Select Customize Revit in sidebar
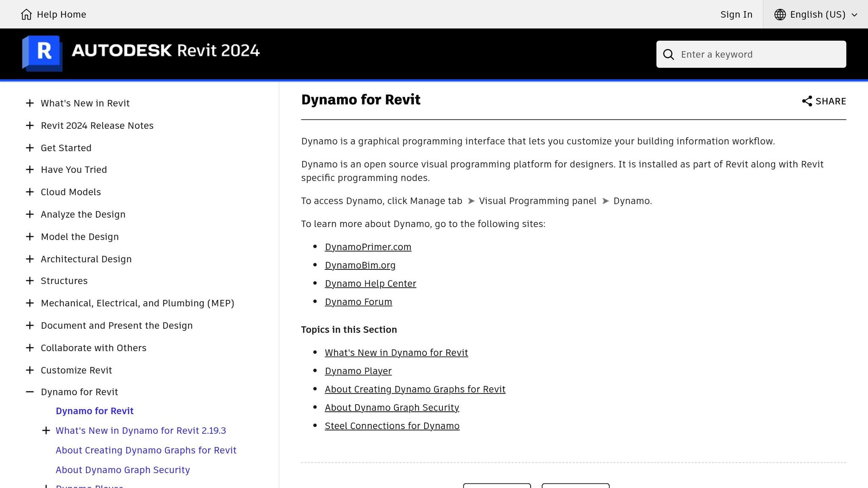Screen dimensions: 868x488 (76, 370)
